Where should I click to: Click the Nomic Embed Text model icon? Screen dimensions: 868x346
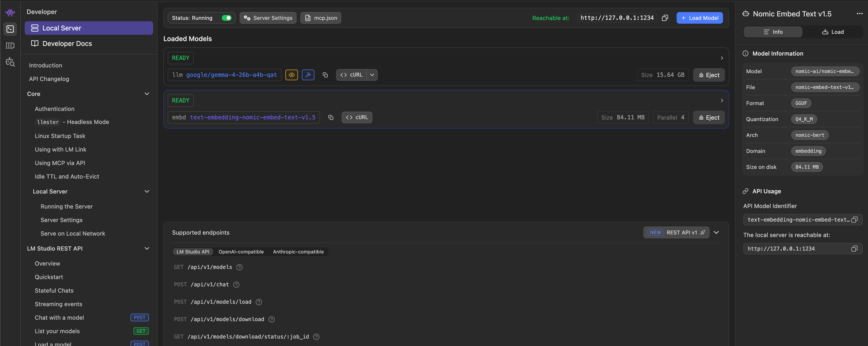745,14
